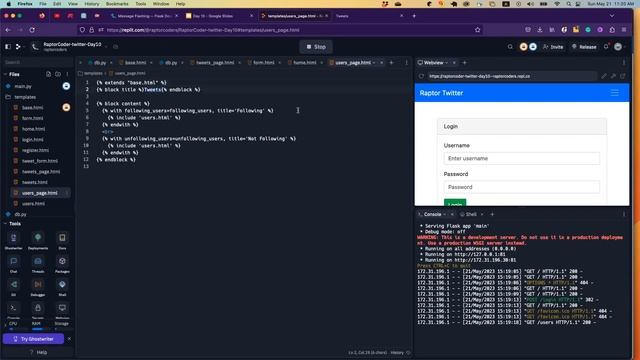Open the Webview tab dropdown arrow
Viewport: 640px width, 360px height.
coord(447,63)
